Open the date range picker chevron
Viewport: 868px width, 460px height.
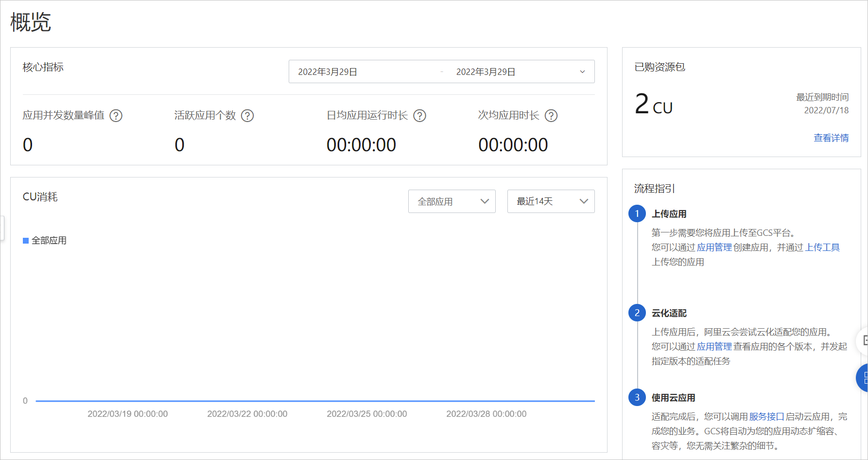[x=582, y=72]
